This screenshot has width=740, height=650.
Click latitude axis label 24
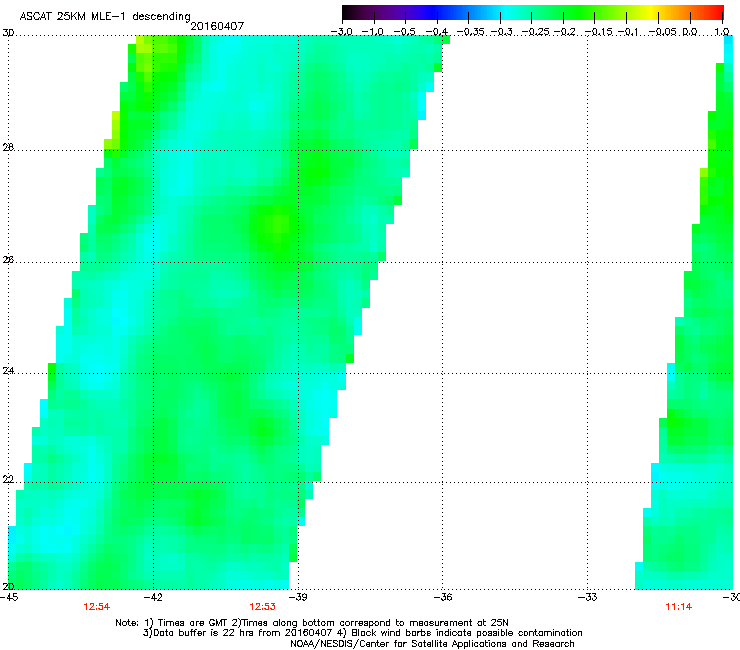pos(8,371)
